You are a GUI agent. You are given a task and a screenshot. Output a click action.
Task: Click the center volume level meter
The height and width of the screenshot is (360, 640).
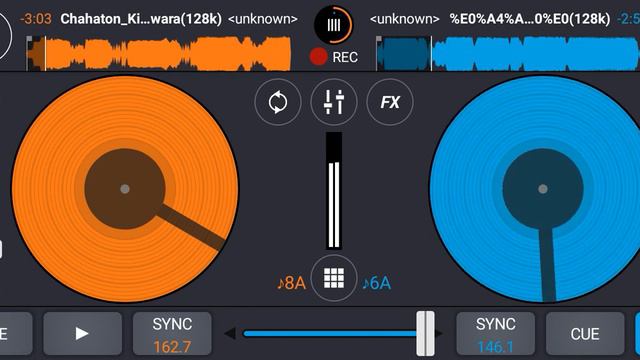[334, 191]
